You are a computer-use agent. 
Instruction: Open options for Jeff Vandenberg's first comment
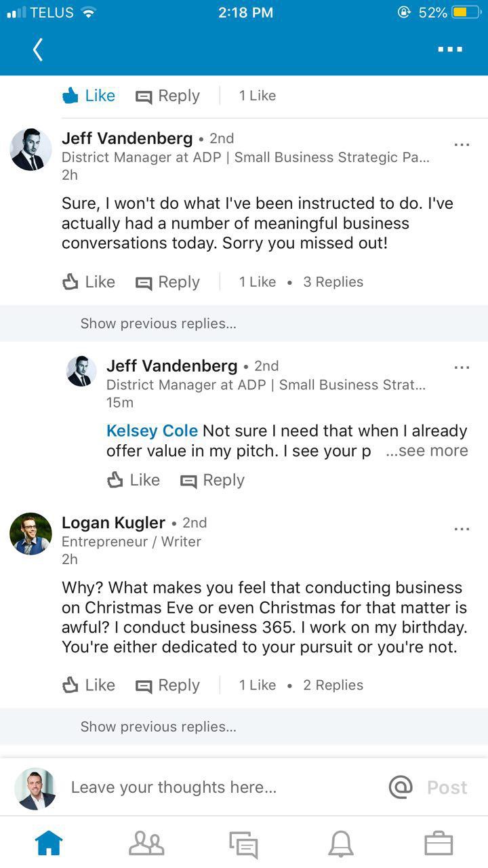pyautogui.click(x=462, y=144)
